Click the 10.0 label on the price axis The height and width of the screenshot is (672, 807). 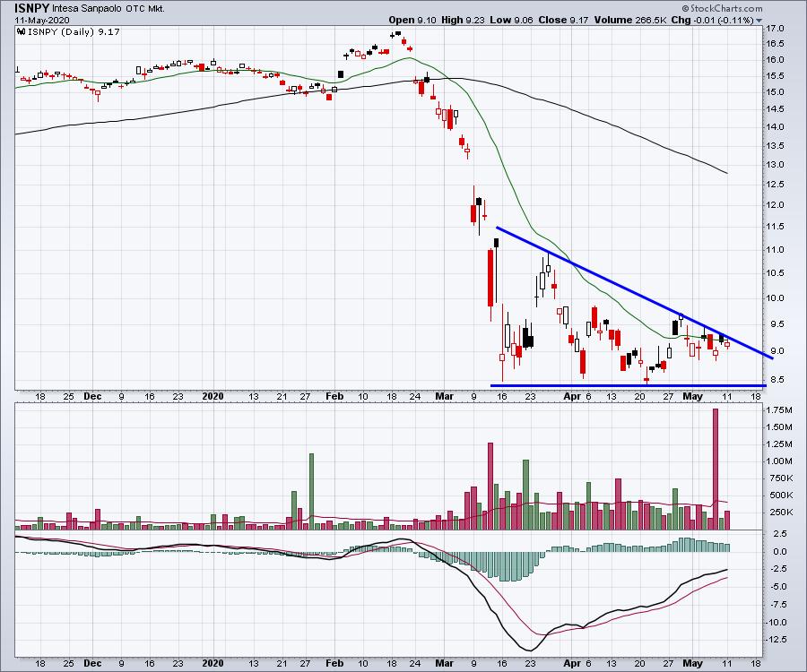pos(775,297)
